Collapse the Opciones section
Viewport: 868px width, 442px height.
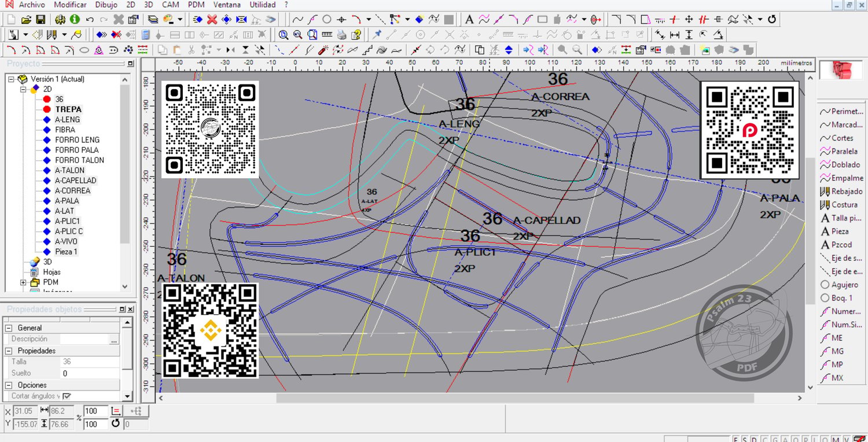pos(9,385)
